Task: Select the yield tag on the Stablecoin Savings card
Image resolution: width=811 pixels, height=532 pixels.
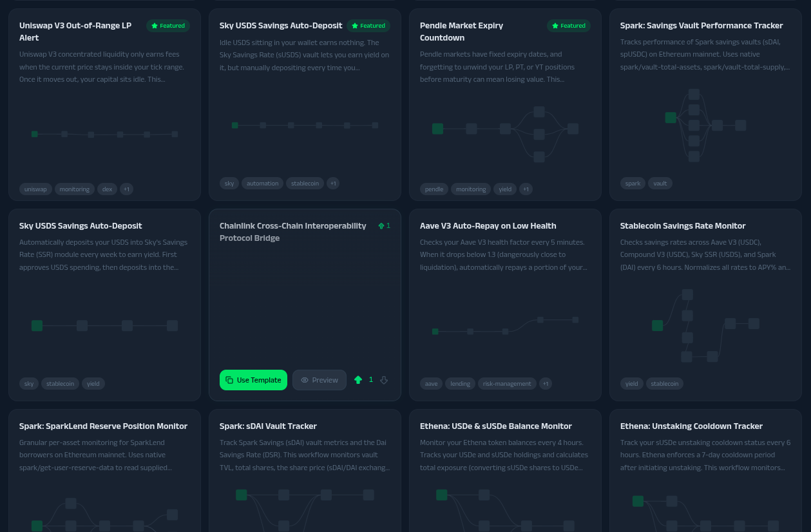Action: click(632, 384)
